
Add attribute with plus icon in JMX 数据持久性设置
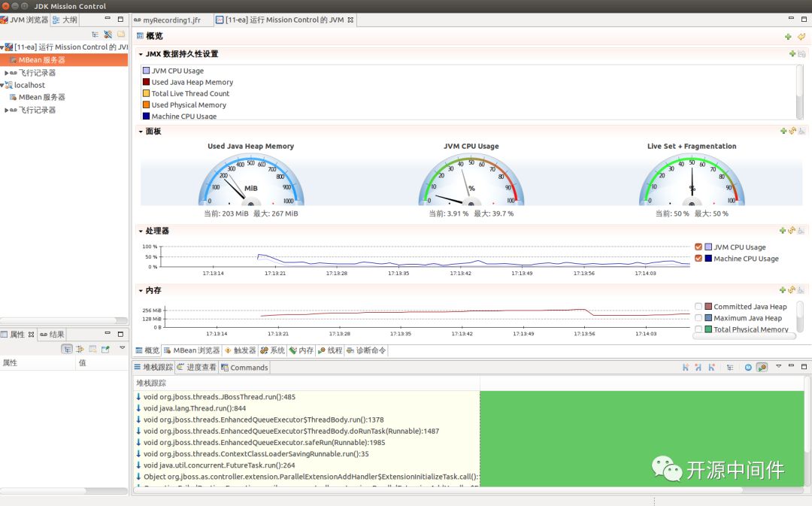pos(792,54)
